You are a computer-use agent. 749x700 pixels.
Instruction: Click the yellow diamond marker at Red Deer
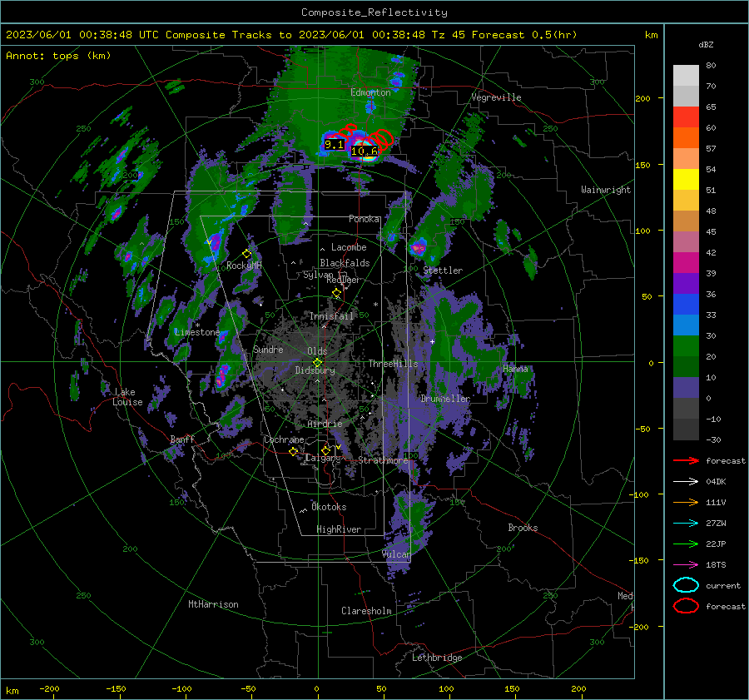click(337, 292)
